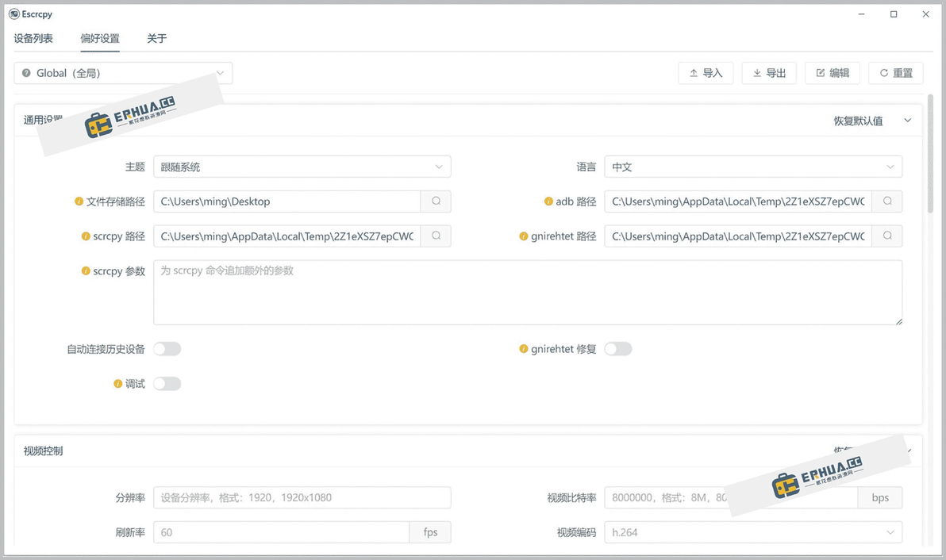Click the info icon next to 调试
946x560 pixels.
[x=117, y=384]
